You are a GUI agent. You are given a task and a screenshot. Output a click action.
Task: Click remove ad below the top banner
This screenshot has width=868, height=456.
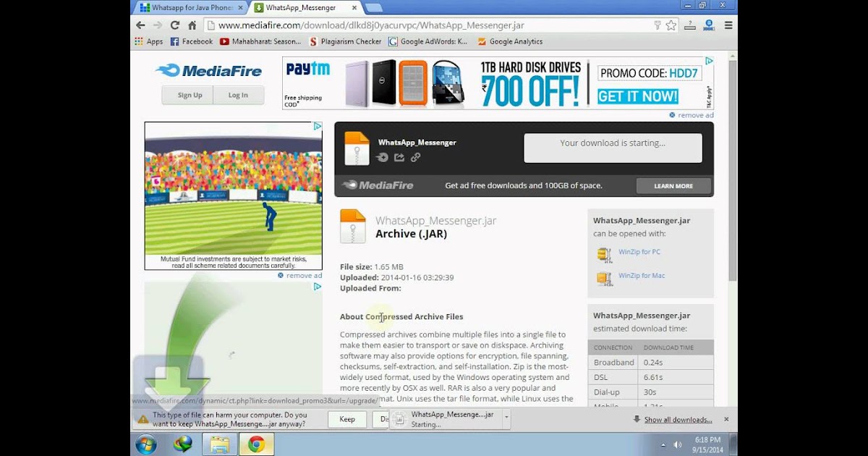[x=691, y=115]
